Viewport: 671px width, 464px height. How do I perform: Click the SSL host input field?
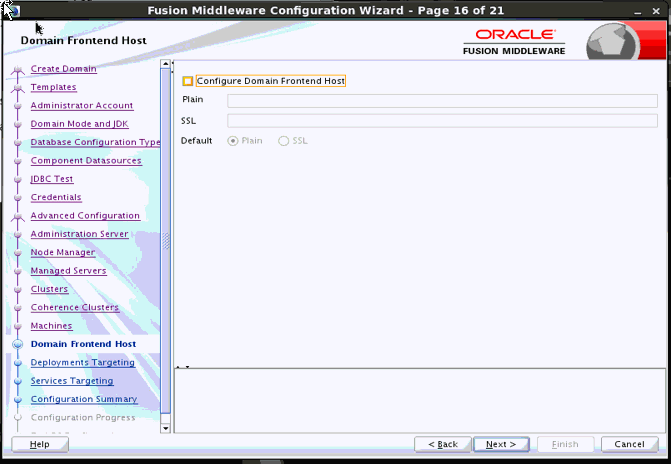pyautogui.click(x=442, y=121)
